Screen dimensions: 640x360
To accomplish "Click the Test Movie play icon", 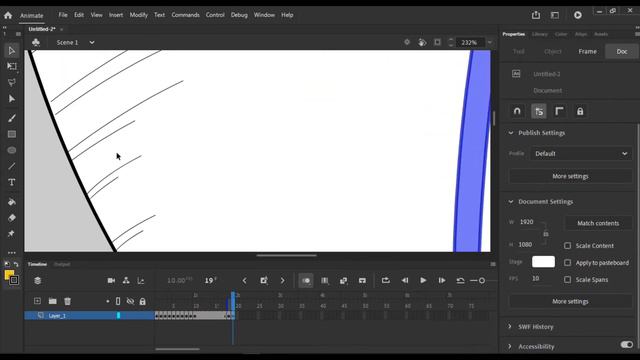I will 578,15.
